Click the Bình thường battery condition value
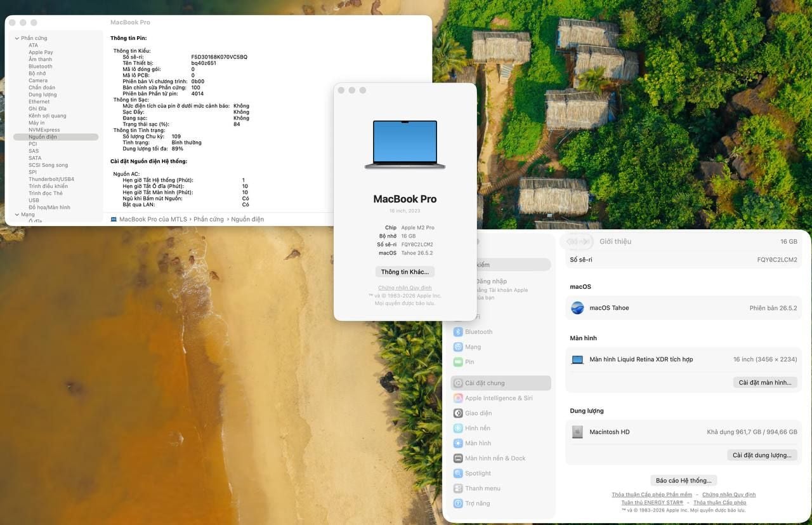This screenshot has width=812, height=525. (187, 143)
